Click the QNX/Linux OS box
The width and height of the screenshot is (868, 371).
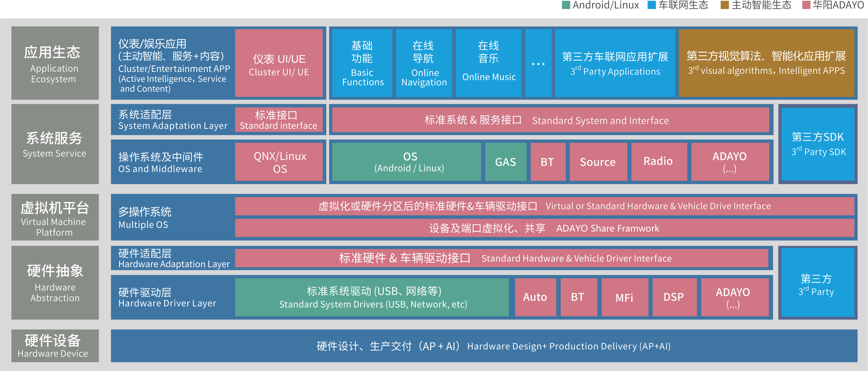tap(279, 162)
